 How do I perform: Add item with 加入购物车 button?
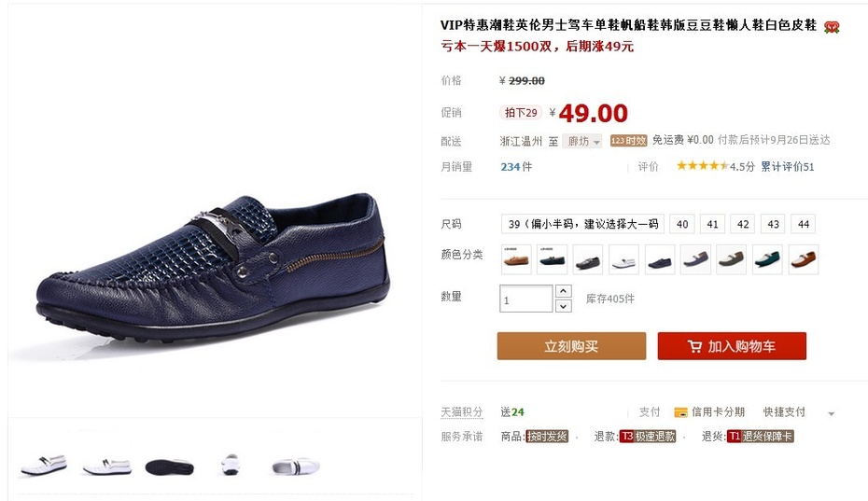pos(732,346)
